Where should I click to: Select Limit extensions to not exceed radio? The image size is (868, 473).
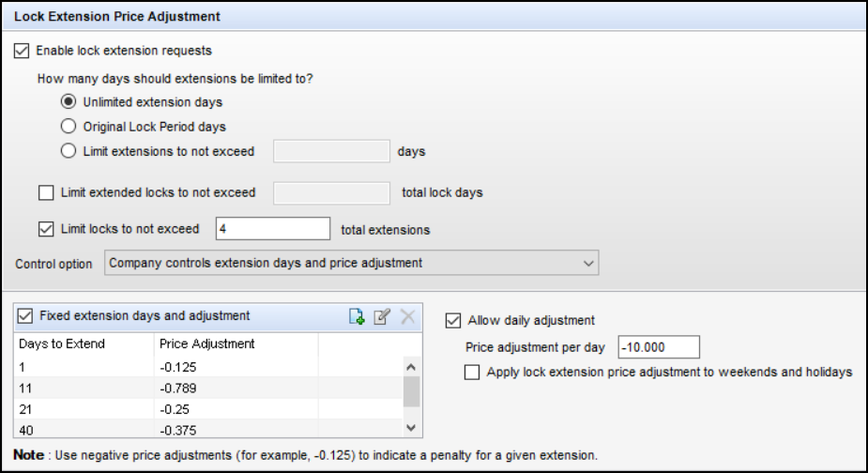(69, 151)
